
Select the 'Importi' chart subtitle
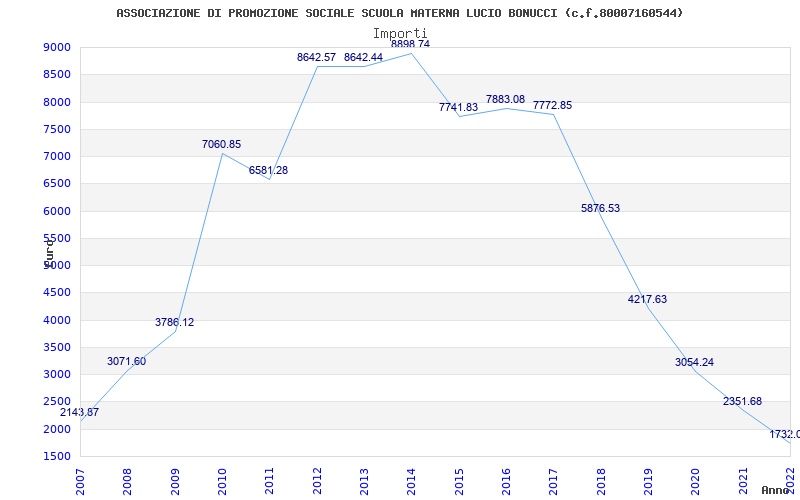400,34
